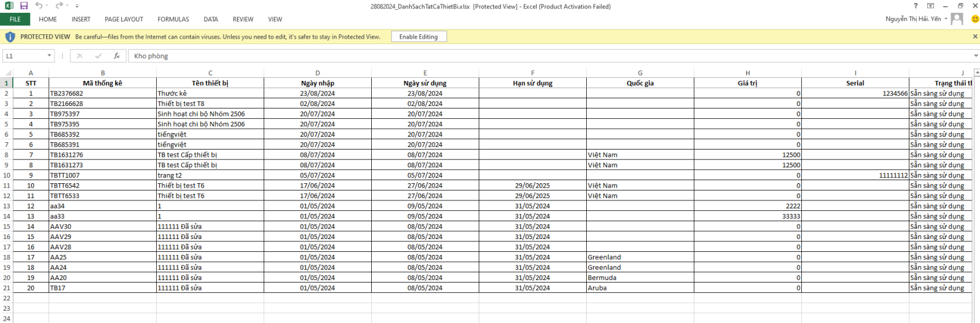Screen dimensions: 980x323
Task: Click the user profile picture icon
Action: coord(957,19)
